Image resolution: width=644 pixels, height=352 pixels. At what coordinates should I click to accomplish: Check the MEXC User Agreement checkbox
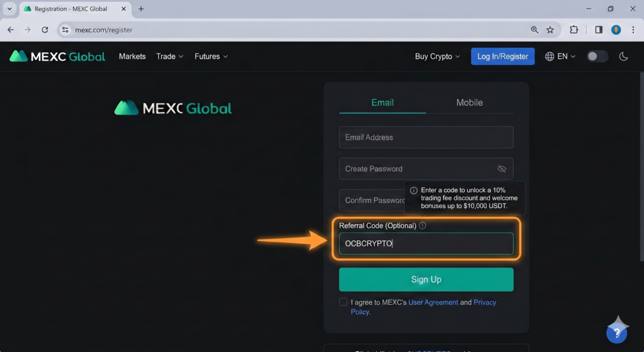click(x=343, y=302)
